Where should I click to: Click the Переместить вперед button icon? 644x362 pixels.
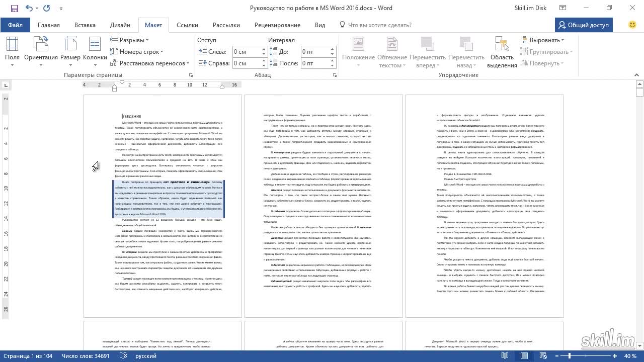point(427,44)
